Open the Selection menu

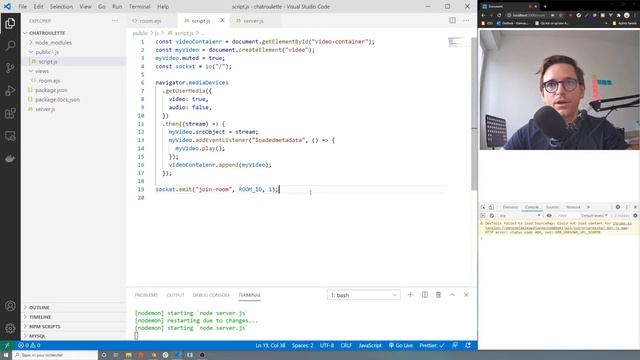pos(61,7)
